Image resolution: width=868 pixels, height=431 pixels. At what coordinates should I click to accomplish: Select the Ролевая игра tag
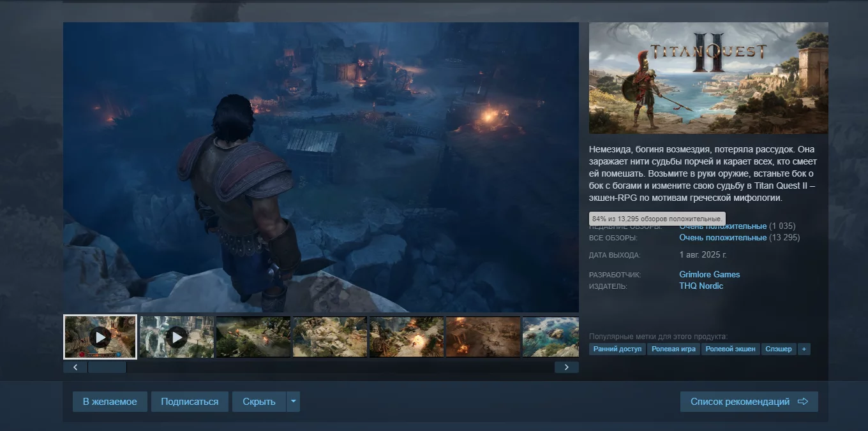674,349
